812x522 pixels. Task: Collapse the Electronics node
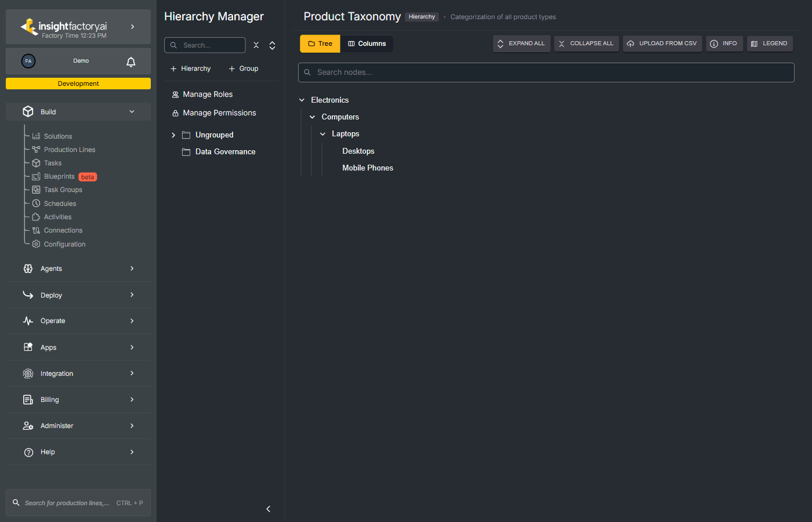[x=302, y=99]
